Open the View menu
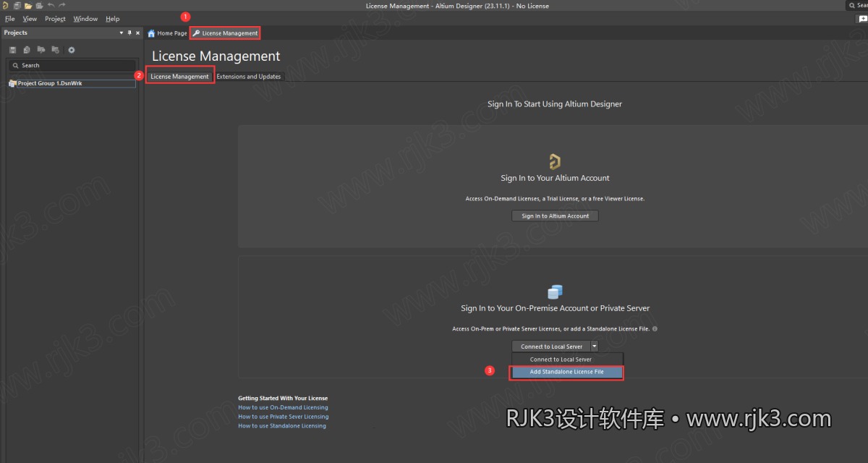The height and width of the screenshot is (463, 868). (x=30, y=19)
